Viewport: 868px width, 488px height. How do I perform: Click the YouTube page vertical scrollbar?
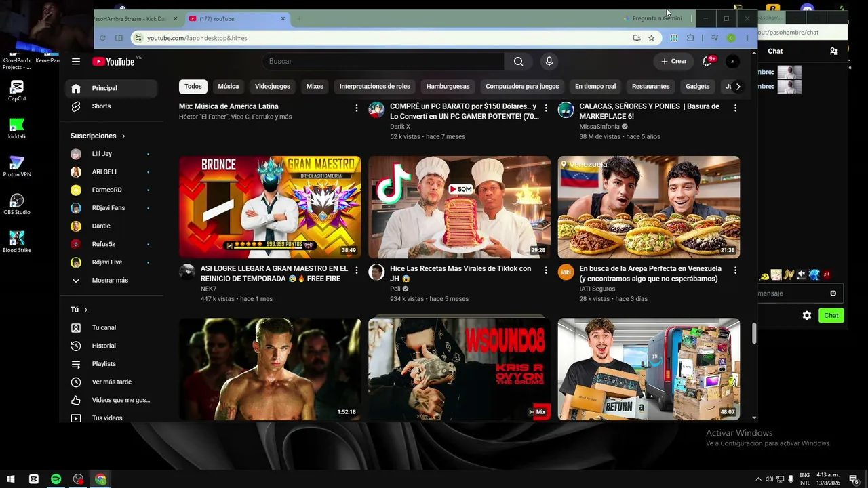pos(754,333)
